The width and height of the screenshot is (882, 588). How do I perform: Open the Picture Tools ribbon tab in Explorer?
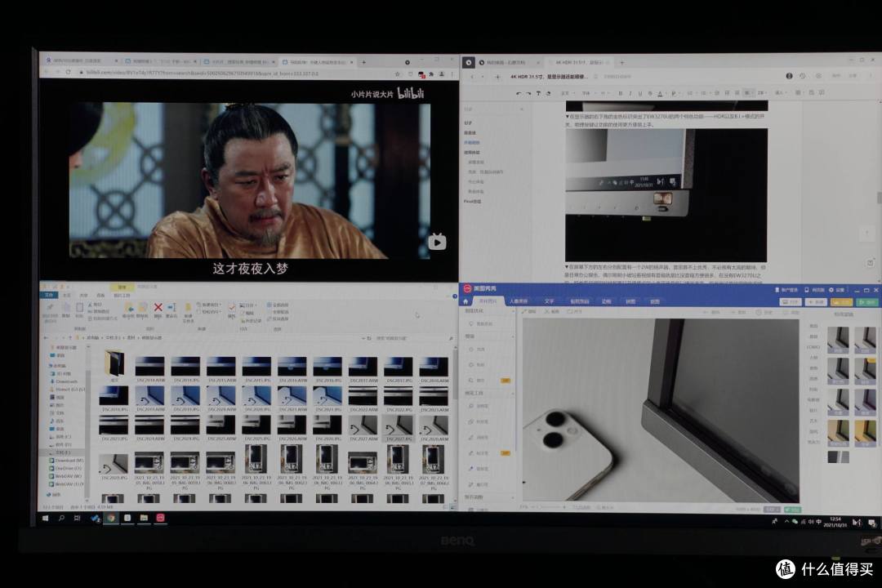(122, 295)
